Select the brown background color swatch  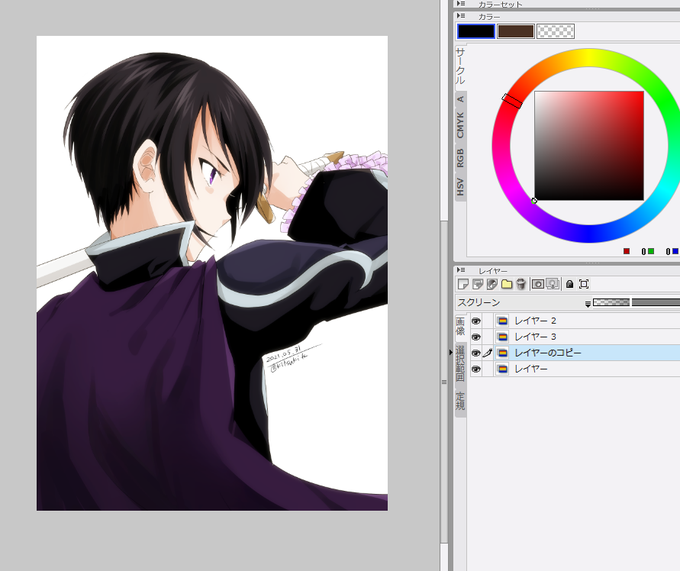click(x=515, y=31)
